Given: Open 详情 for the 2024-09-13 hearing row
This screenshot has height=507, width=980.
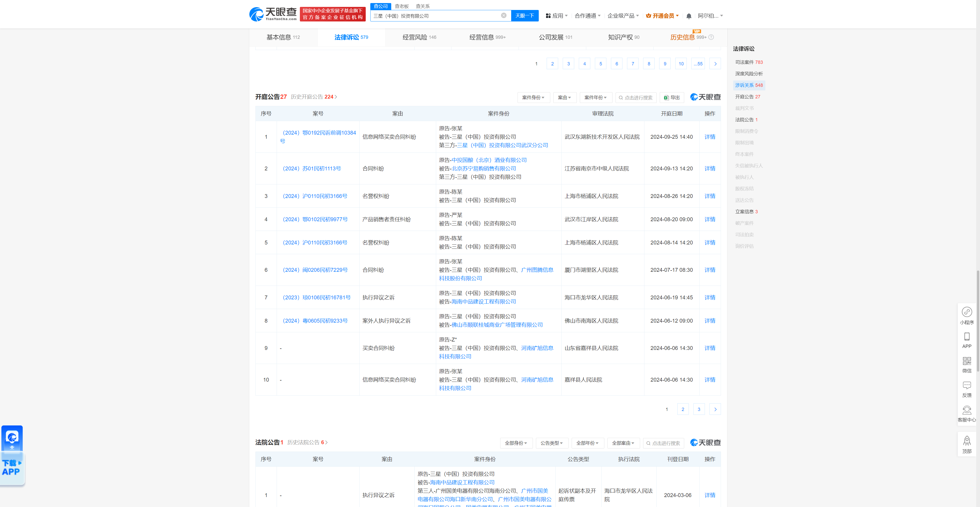Looking at the screenshot, I should 709,168.
